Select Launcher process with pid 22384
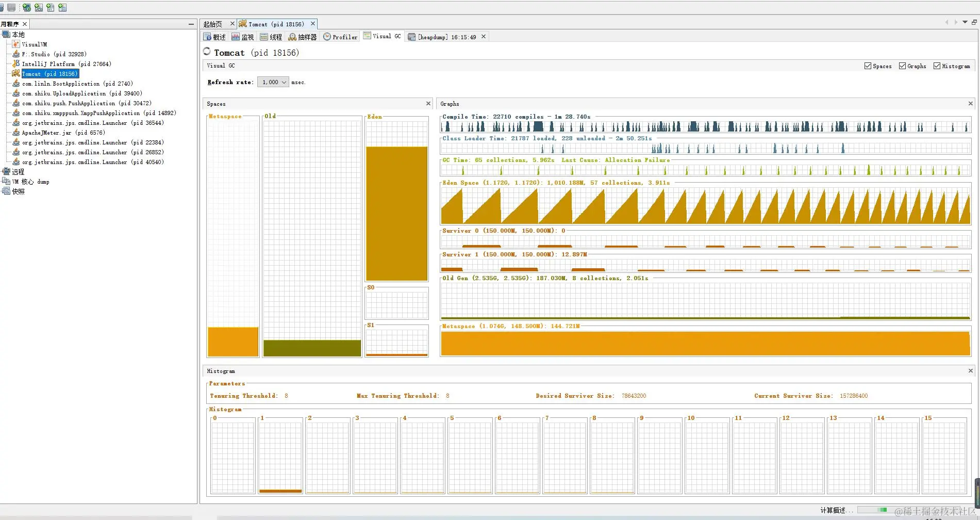The height and width of the screenshot is (520, 980). tap(93, 142)
